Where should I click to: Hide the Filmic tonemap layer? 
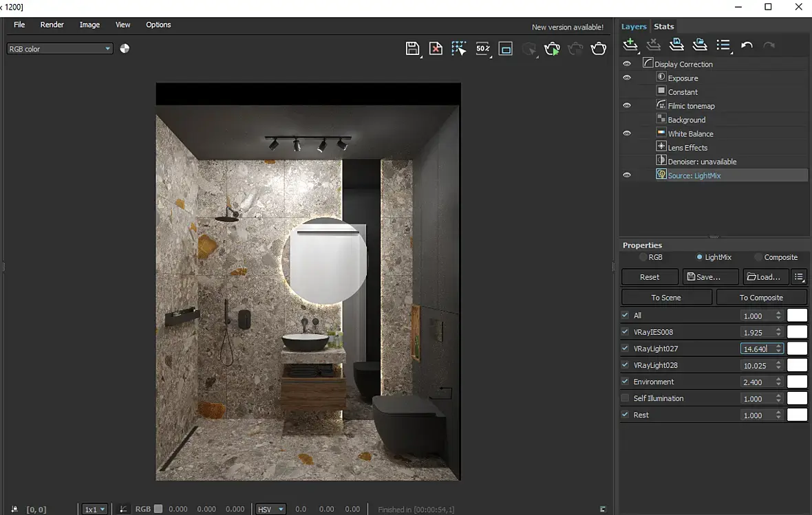point(627,106)
